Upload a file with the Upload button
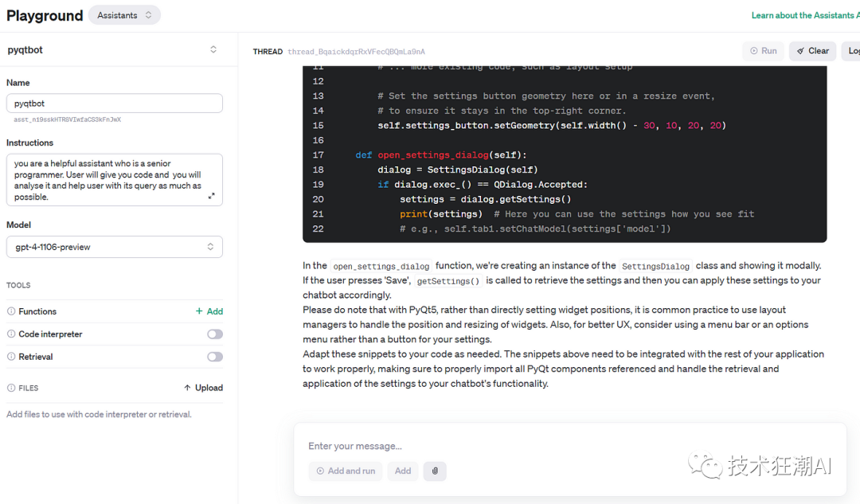This screenshot has width=860, height=504. pyautogui.click(x=204, y=388)
